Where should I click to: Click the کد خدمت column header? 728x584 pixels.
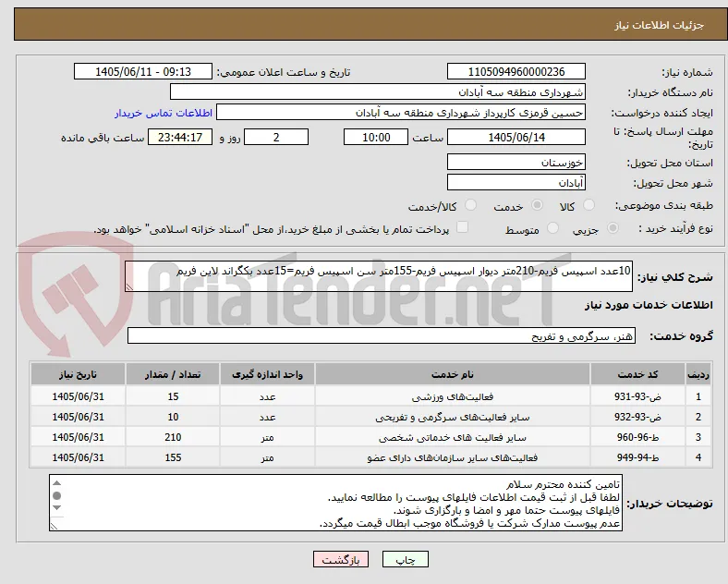[x=637, y=374]
